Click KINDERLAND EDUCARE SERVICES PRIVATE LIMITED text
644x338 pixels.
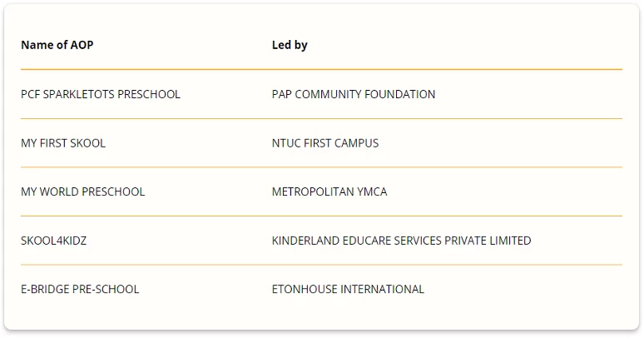click(401, 241)
